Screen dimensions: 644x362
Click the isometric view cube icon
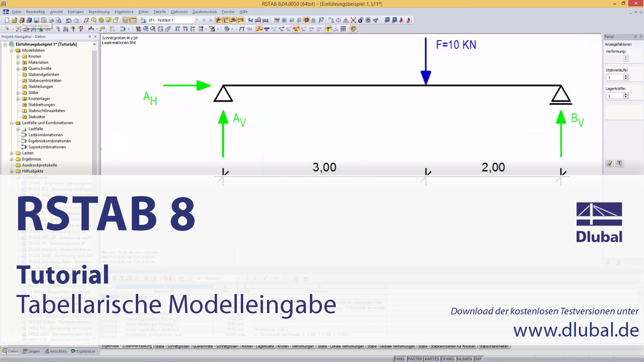(160, 29)
